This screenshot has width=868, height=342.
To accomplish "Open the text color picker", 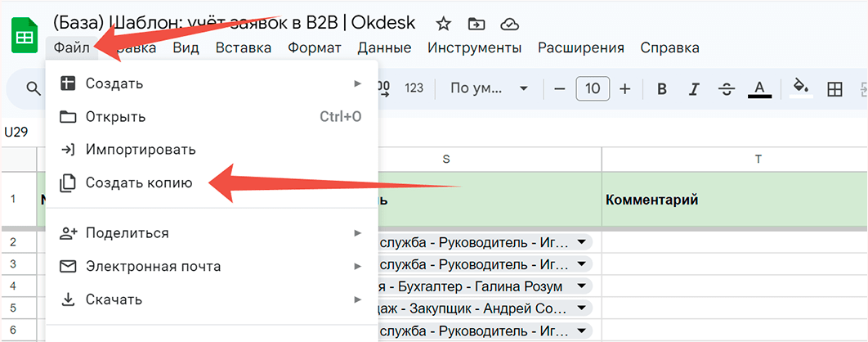I will point(759,88).
